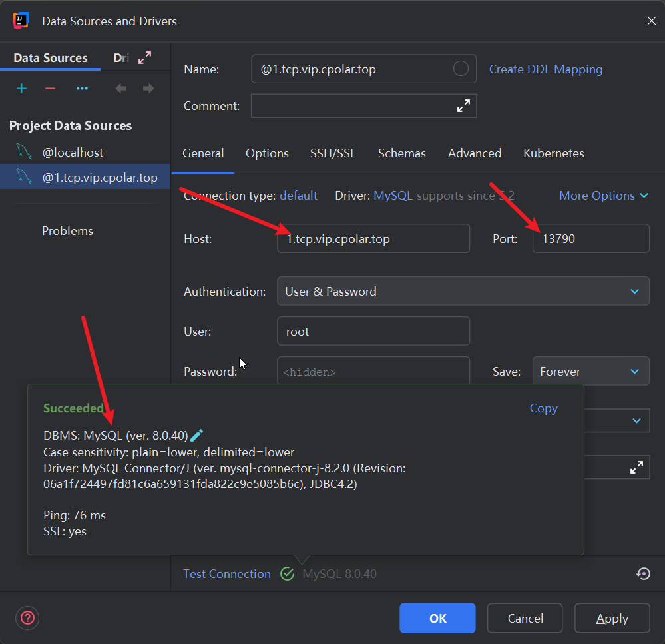This screenshot has height=644, width=665.
Task: Close the Data Sources and Drivers dialog
Action: tap(652, 21)
